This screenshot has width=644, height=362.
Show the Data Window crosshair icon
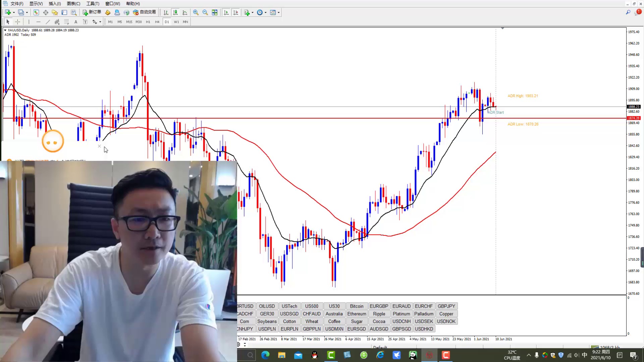pos(46,12)
